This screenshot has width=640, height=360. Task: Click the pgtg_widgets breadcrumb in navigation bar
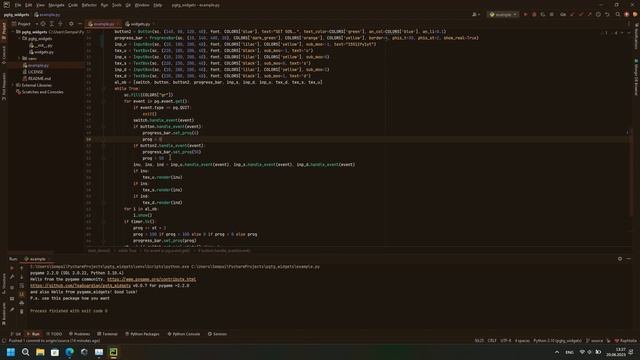(x=16, y=15)
